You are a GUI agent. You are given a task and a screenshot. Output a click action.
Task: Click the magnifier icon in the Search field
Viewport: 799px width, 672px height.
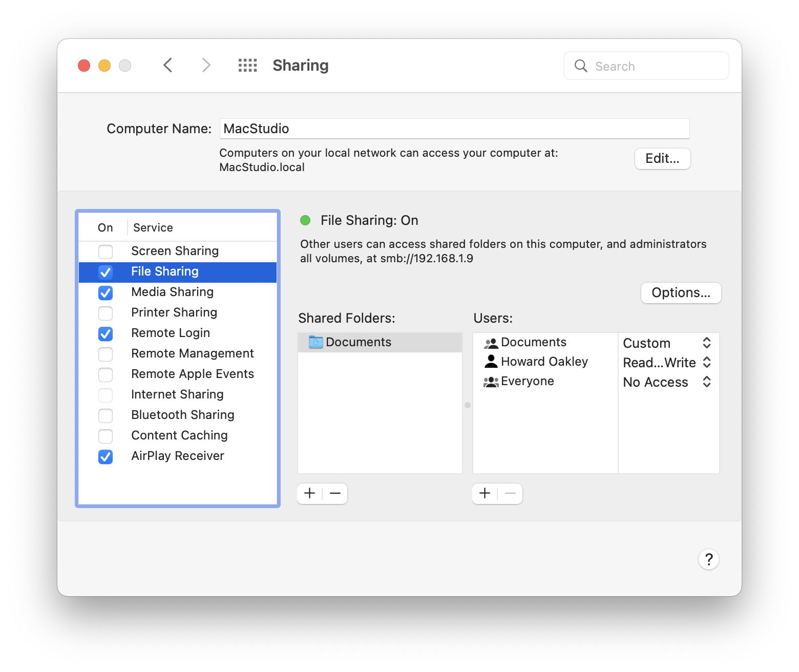(580, 66)
